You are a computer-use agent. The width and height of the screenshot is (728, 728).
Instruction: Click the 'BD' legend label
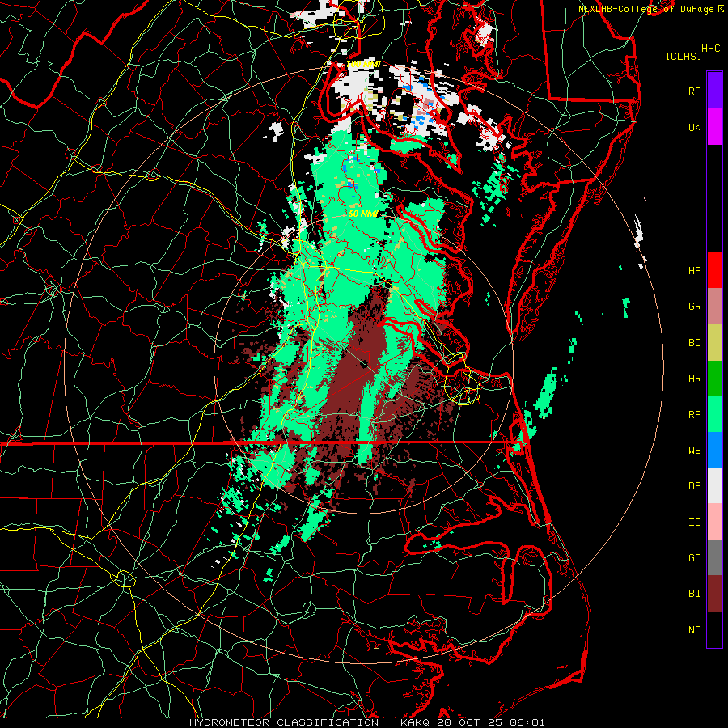click(x=694, y=343)
